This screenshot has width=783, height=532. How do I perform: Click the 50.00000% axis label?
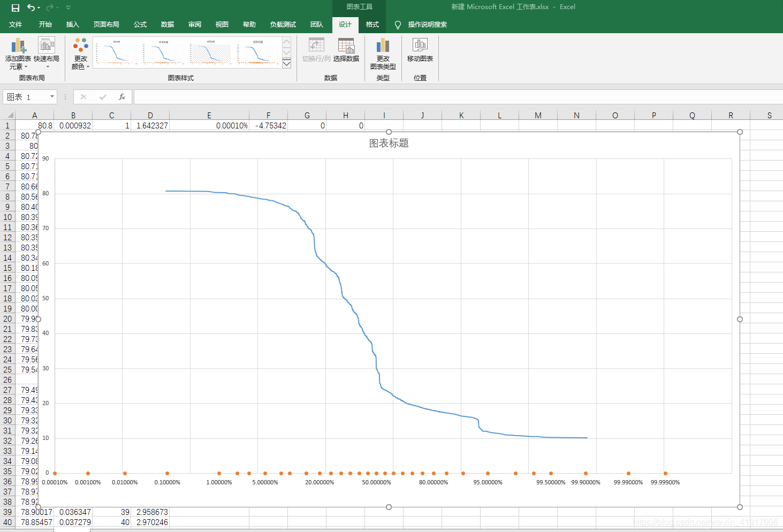(x=377, y=482)
